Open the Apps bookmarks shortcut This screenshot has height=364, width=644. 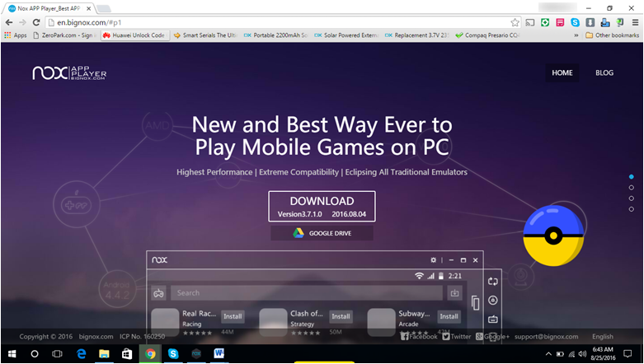(16, 35)
